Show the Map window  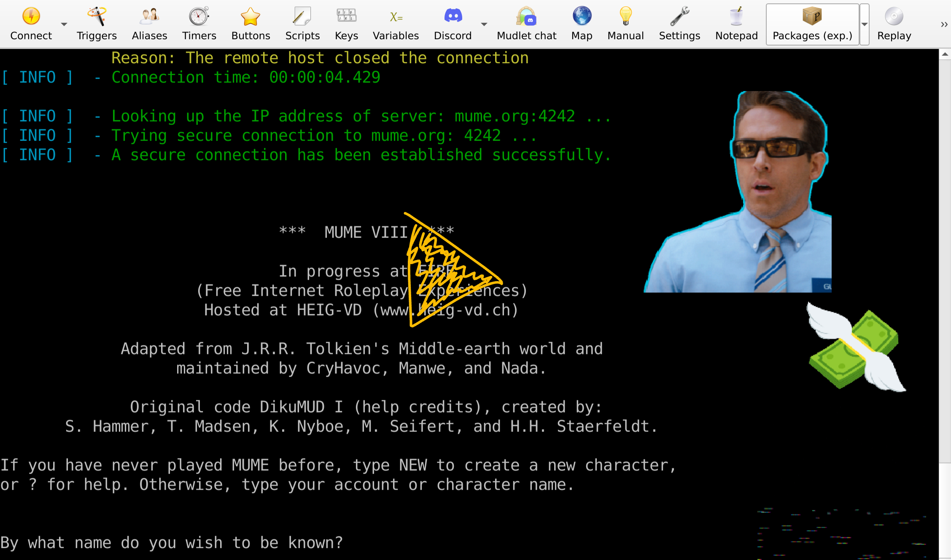click(582, 24)
